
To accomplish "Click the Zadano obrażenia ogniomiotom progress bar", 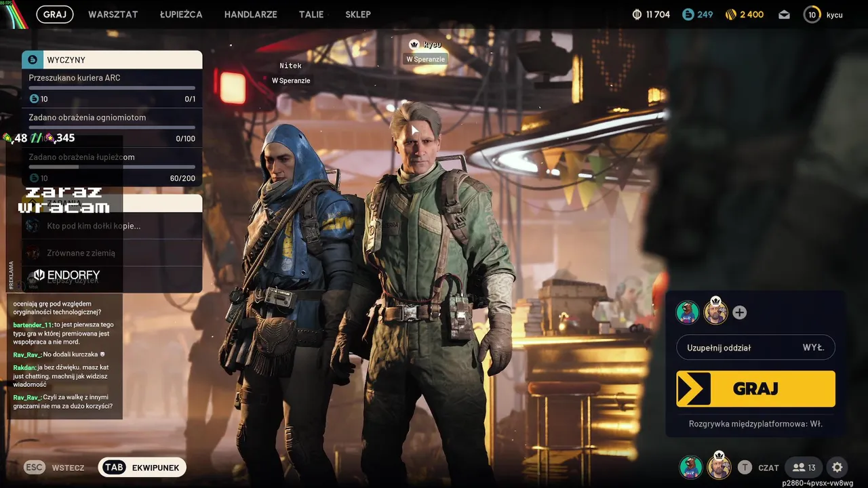I will [112, 127].
